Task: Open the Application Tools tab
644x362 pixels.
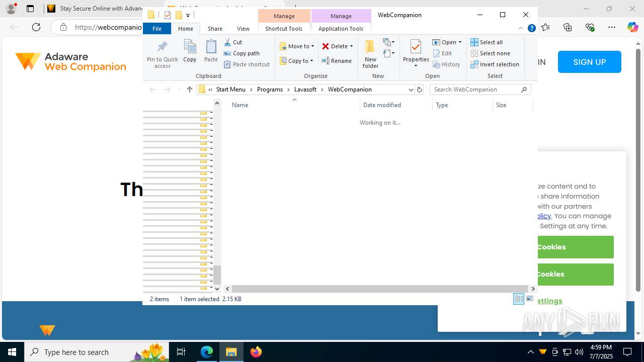Action: (x=341, y=29)
